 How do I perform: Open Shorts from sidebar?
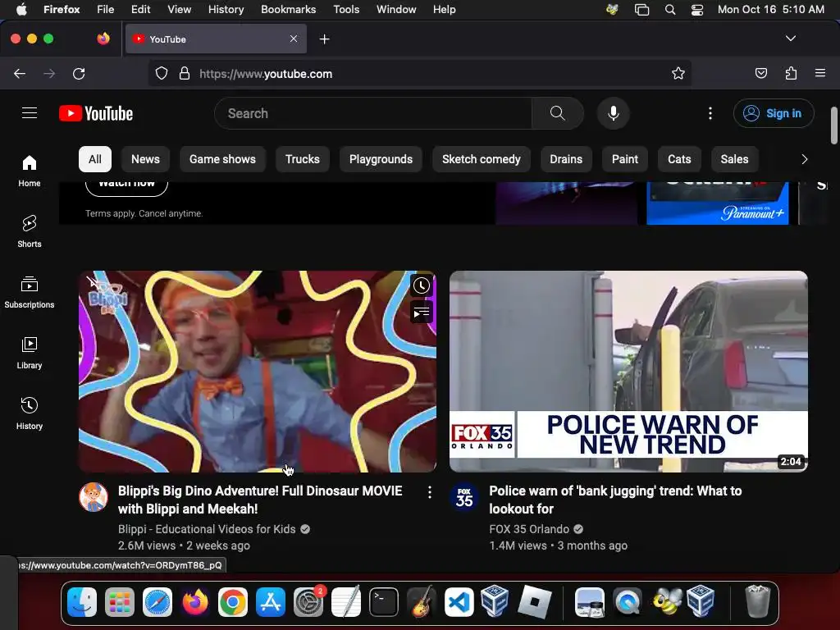[x=30, y=231]
